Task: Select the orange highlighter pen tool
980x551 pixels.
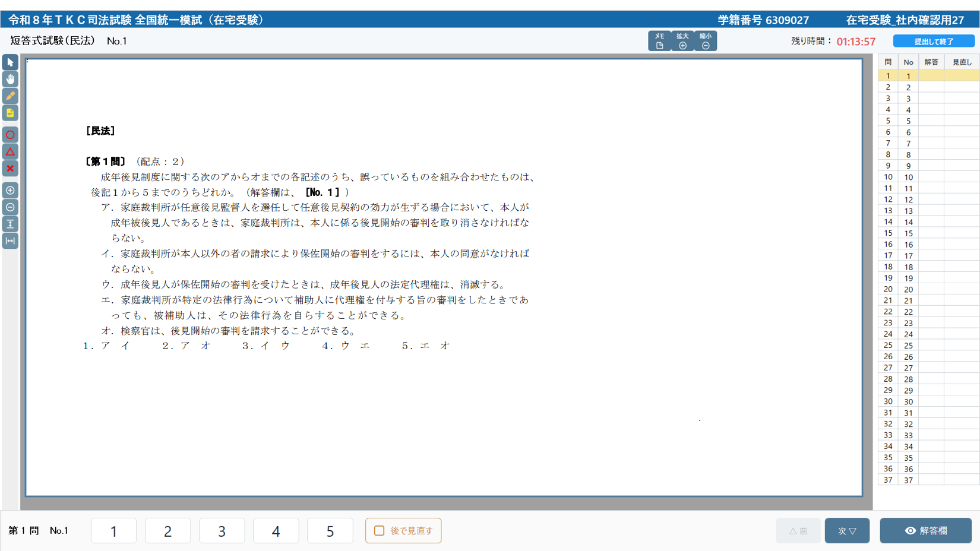Action: [x=10, y=96]
